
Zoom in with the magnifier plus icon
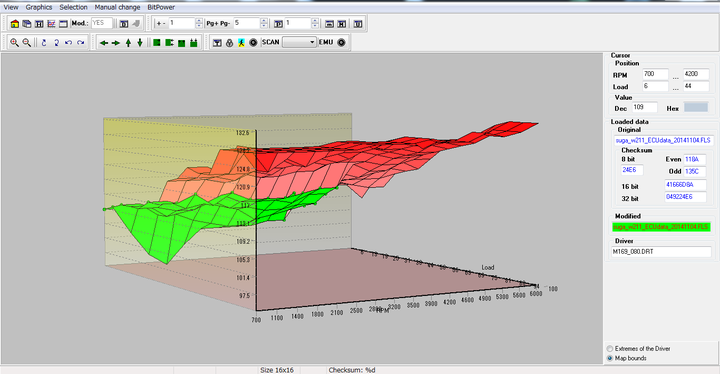[15, 42]
